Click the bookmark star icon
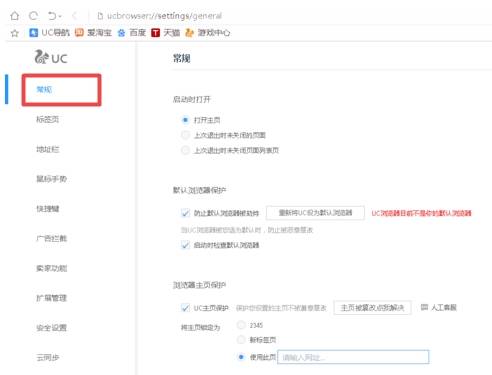This screenshot has height=375, width=492. point(15,33)
